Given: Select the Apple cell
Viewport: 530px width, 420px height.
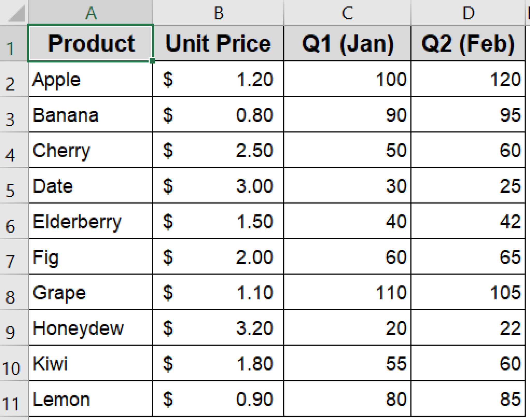Looking at the screenshot, I should pyautogui.click(x=91, y=79).
